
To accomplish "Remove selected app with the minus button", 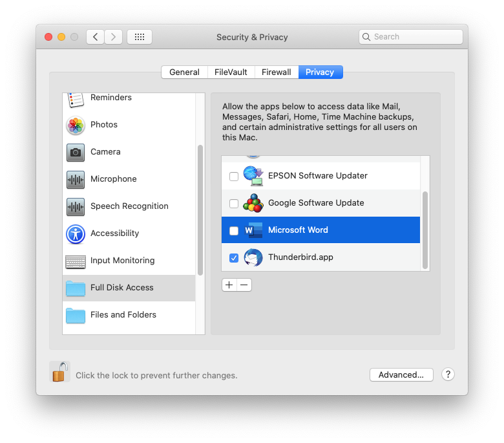I will 244,285.
